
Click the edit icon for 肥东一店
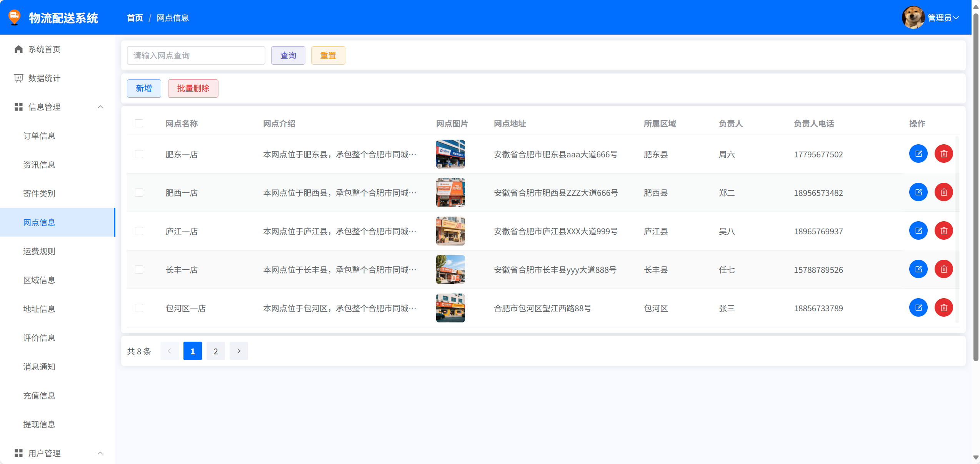918,154
